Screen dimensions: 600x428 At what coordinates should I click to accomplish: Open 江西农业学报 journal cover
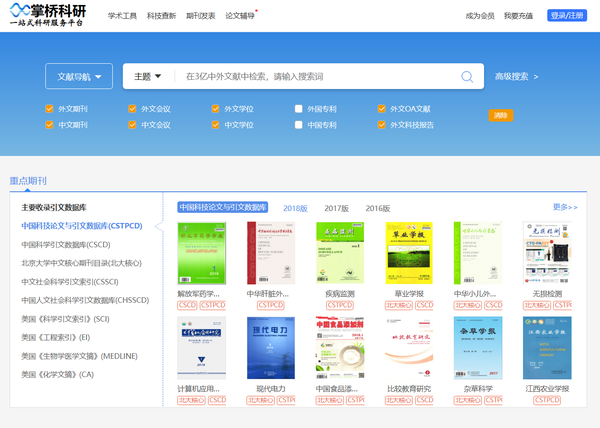547,348
